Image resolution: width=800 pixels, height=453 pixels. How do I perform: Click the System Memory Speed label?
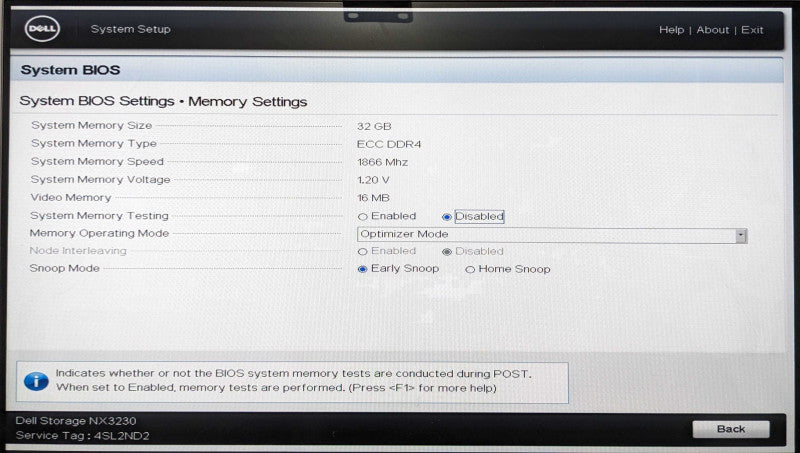(x=97, y=161)
